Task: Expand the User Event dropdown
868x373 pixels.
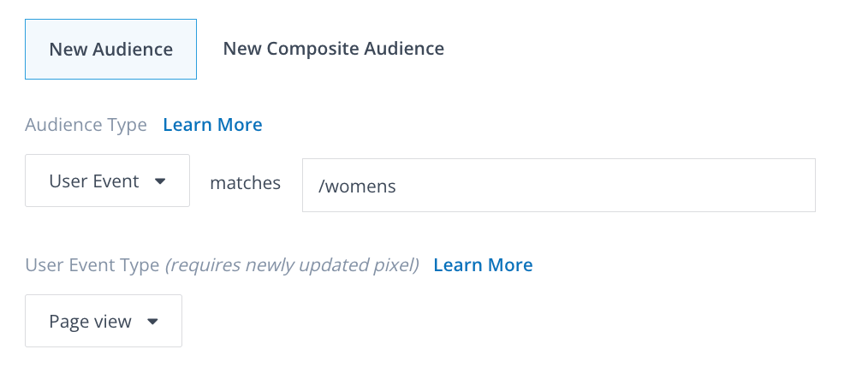Action: tap(107, 181)
